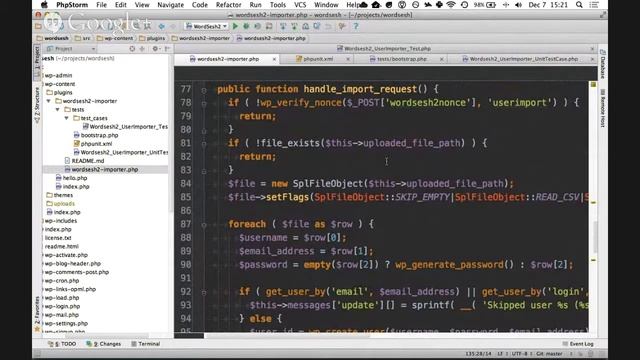Open the TODO tool window
The image size is (640, 360).
(x=62, y=344)
